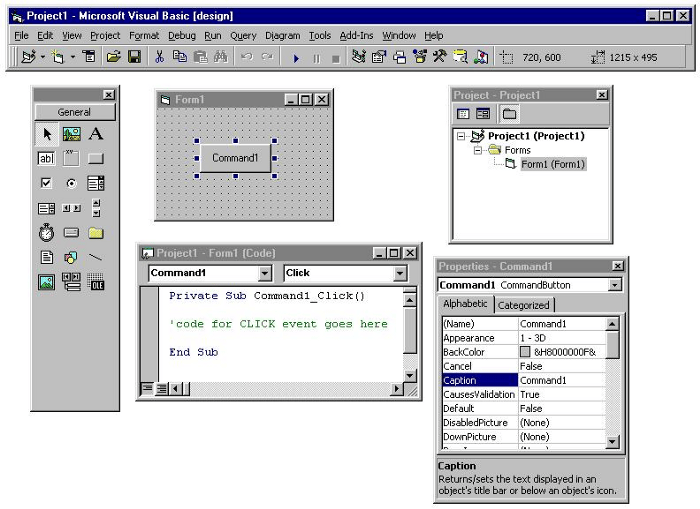This screenshot has height=509, width=700.
Task: Open the Command1 object dropdown in code window
Action: (265, 273)
